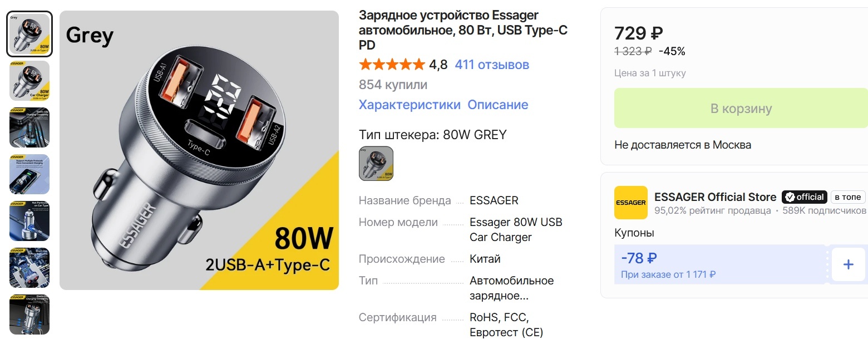This screenshot has height=344, width=868.
Task: Open the second «80W Car Charger» thumbnail
Action: pos(29,81)
